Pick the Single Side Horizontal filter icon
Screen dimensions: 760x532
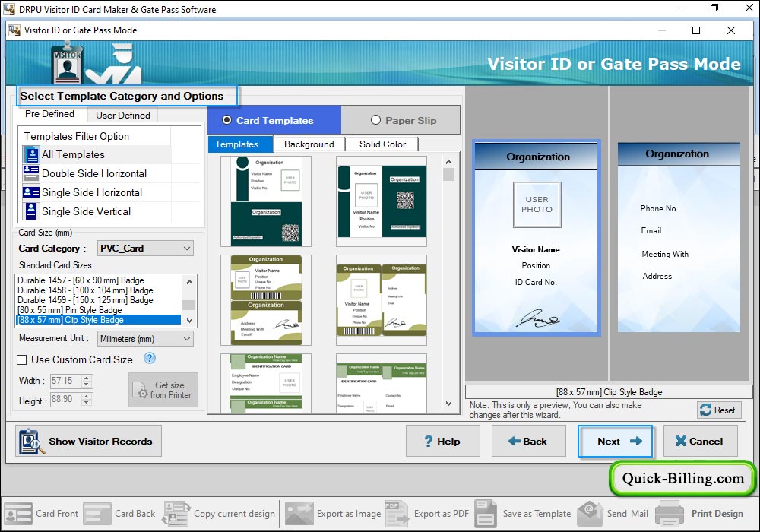tap(31, 192)
